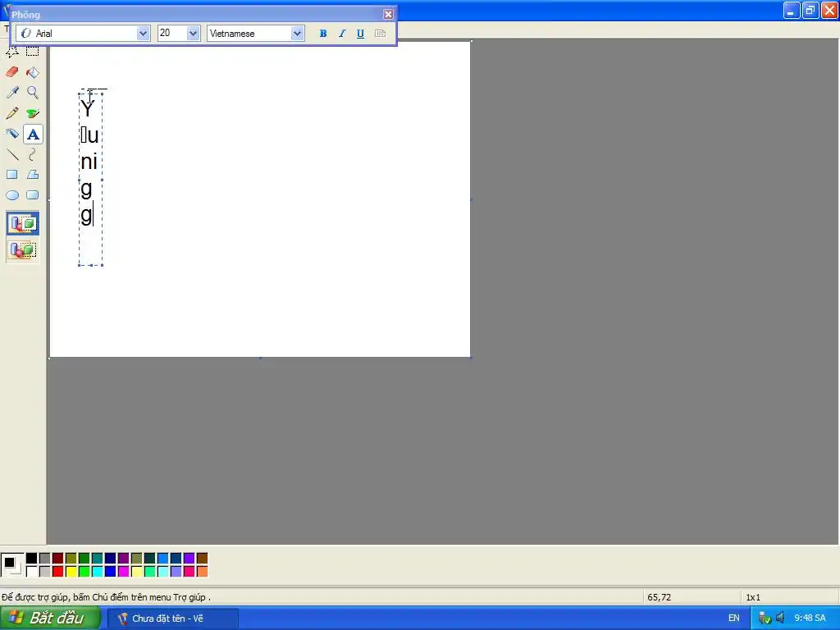840x630 pixels.
Task: Select the Text tool (A)
Action: point(33,134)
